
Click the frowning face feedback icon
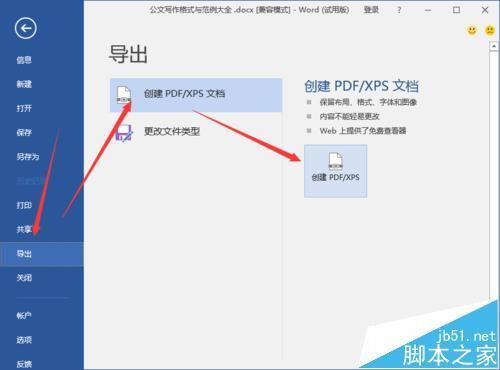click(490, 31)
